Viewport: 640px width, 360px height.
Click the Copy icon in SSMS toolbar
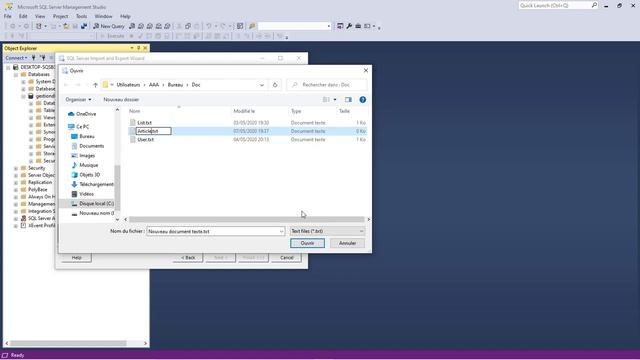pos(188,26)
